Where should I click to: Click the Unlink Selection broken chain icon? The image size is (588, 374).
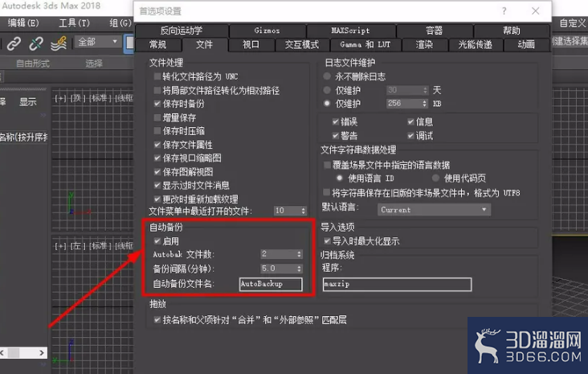(36, 43)
